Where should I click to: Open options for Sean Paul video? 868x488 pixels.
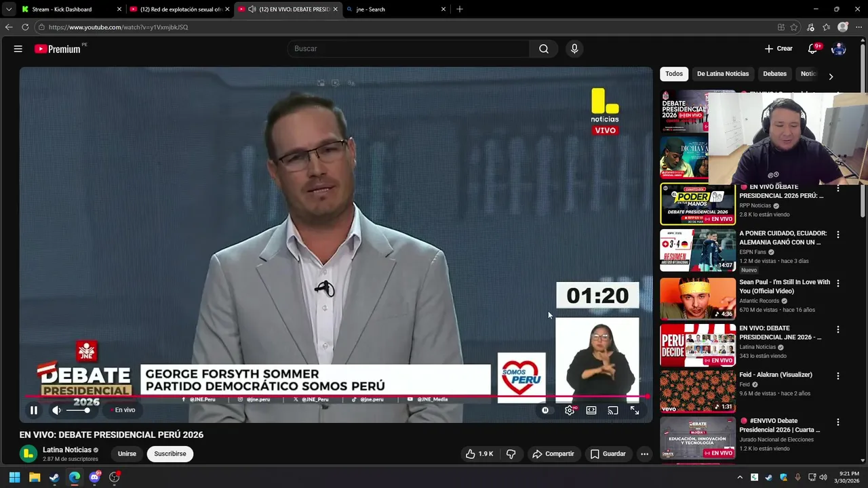click(x=838, y=283)
